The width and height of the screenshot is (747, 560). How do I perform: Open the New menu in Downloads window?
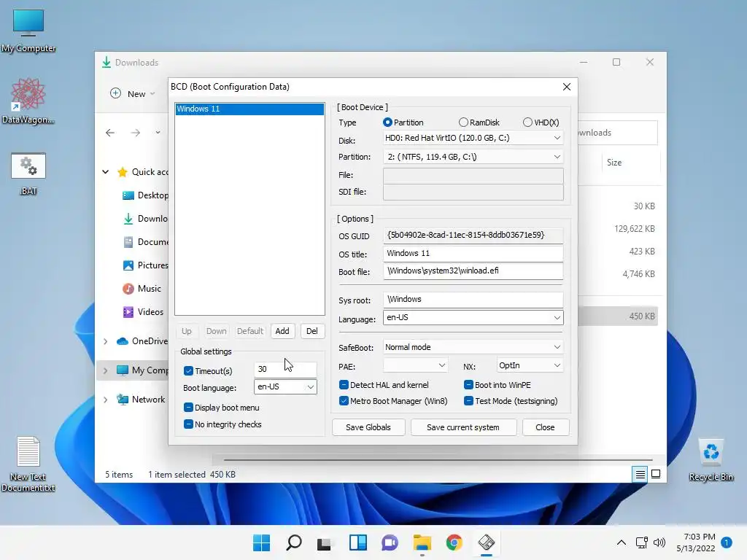[x=133, y=94]
